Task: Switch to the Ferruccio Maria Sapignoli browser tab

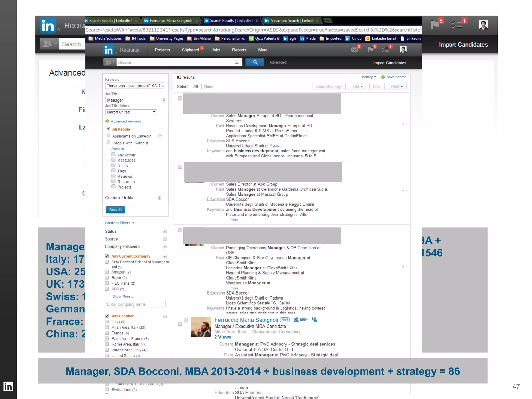Action: click(x=170, y=21)
